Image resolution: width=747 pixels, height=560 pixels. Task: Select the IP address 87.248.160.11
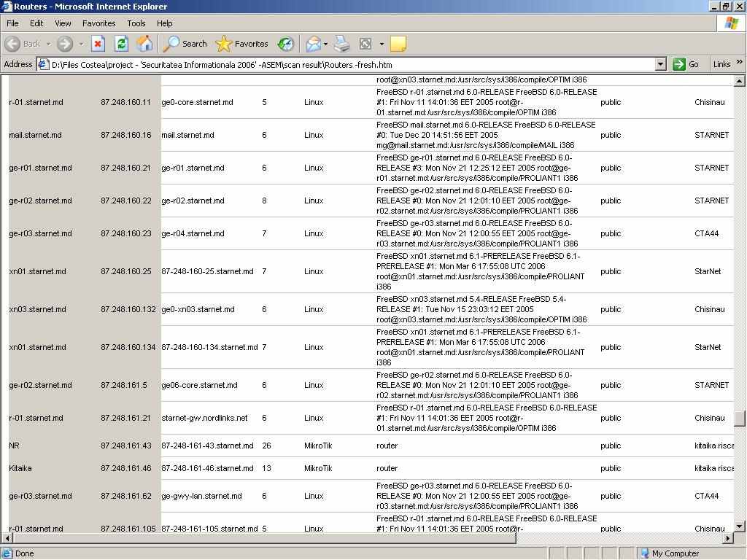click(125, 102)
